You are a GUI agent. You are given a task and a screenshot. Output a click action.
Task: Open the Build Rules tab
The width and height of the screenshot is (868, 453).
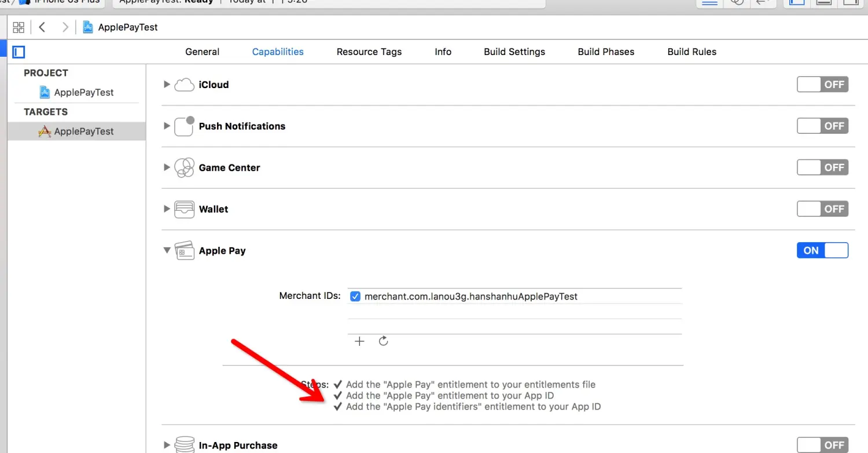click(692, 52)
